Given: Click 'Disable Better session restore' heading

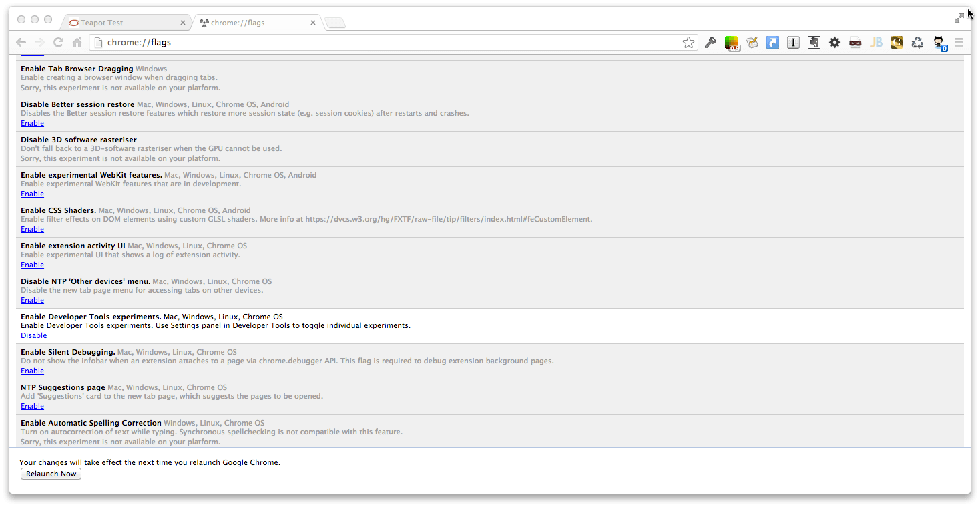Looking at the screenshot, I should 77,104.
